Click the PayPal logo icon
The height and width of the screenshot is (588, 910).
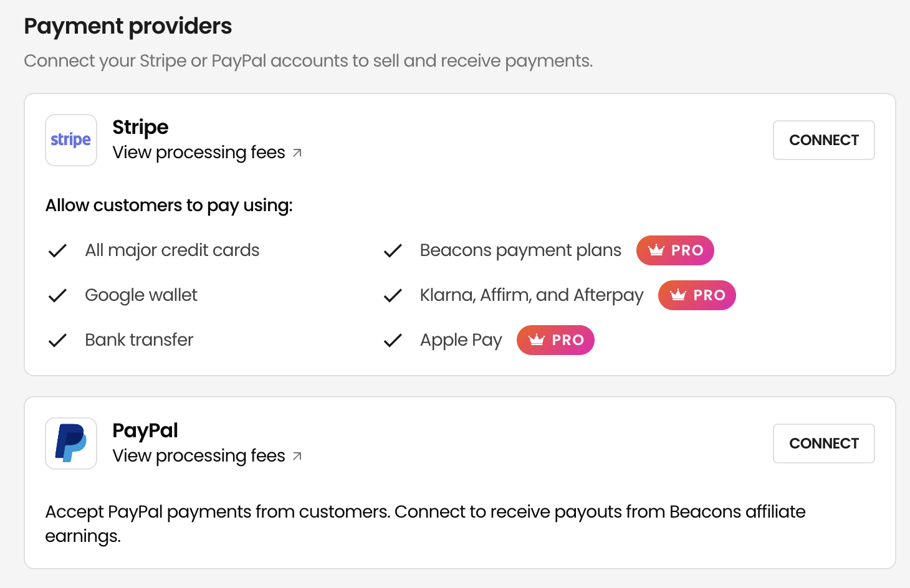point(71,443)
